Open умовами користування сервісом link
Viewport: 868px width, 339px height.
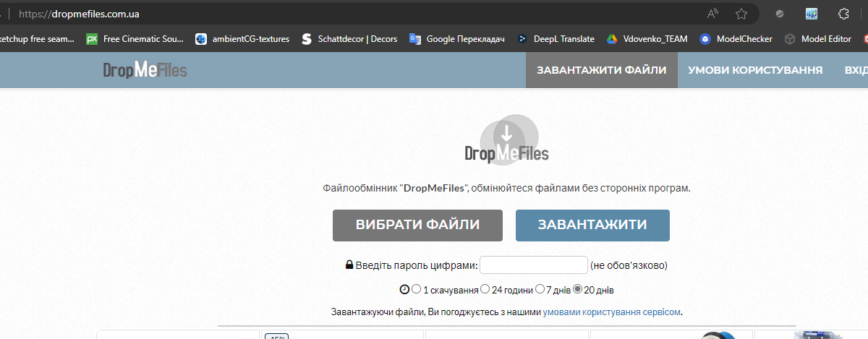(612, 312)
